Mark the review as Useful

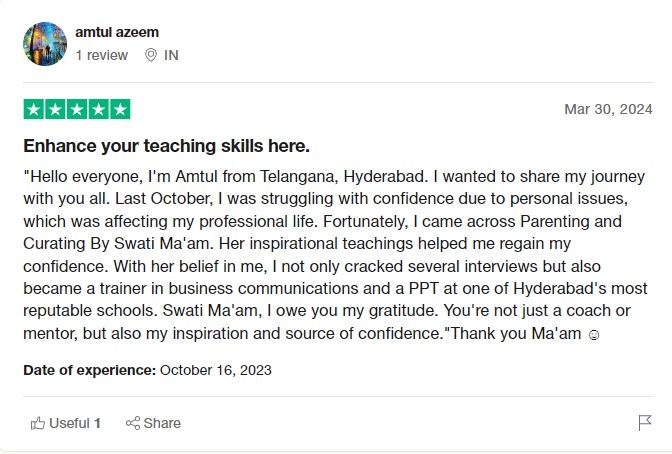click(66, 423)
